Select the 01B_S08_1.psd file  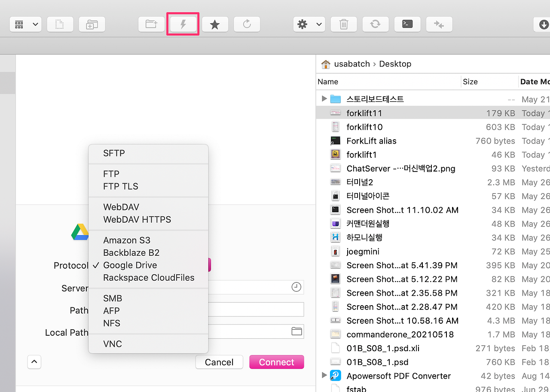[x=377, y=362]
